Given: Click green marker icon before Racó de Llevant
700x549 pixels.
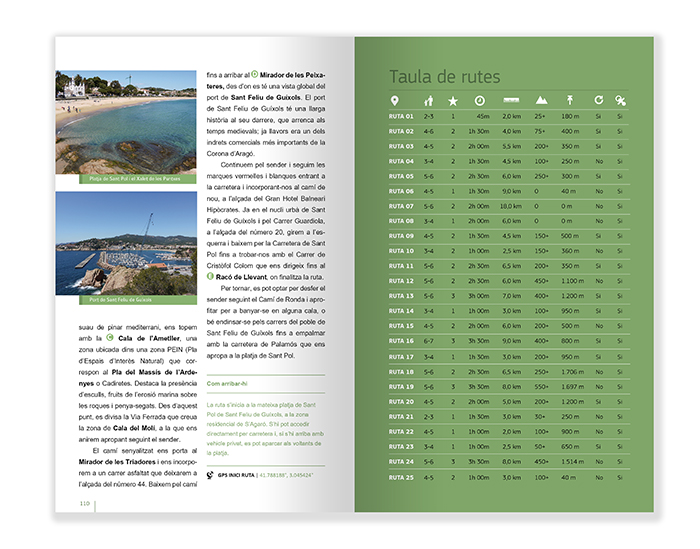Looking at the screenshot, I should pos(210,276).
